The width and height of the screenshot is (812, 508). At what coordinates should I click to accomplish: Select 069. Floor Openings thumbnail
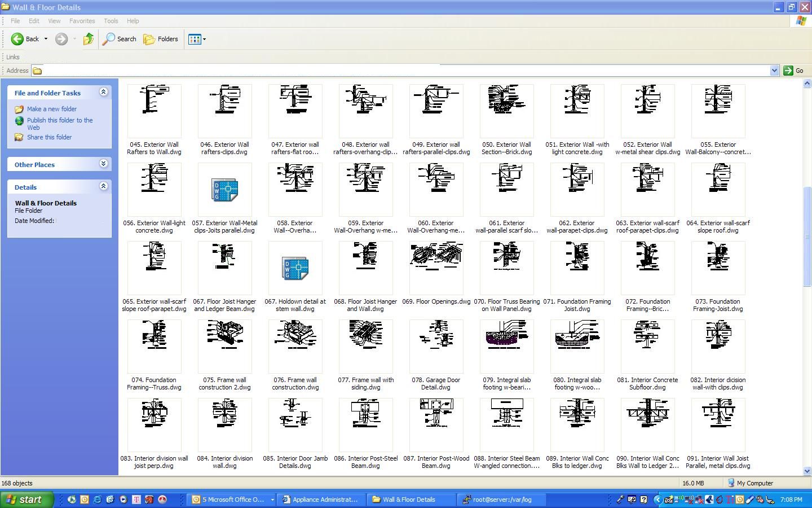click(x=436, y=268)
